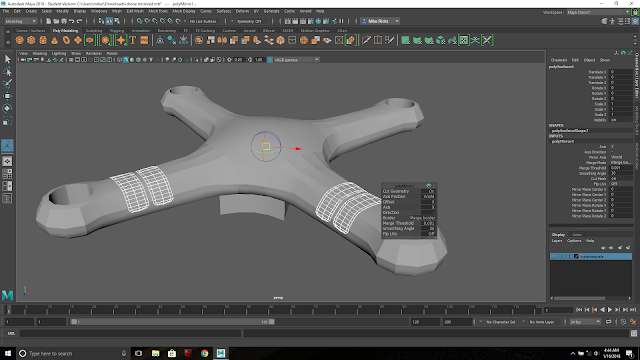Click the New Scene icon
Screen dimensions: 640x360
coord(49,21)
